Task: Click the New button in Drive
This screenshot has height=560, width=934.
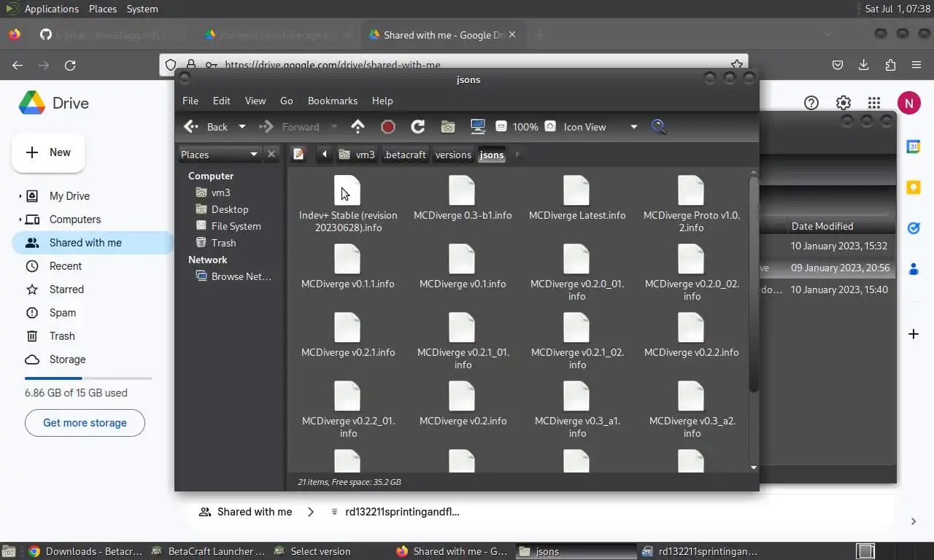Action: pos(49,152)
